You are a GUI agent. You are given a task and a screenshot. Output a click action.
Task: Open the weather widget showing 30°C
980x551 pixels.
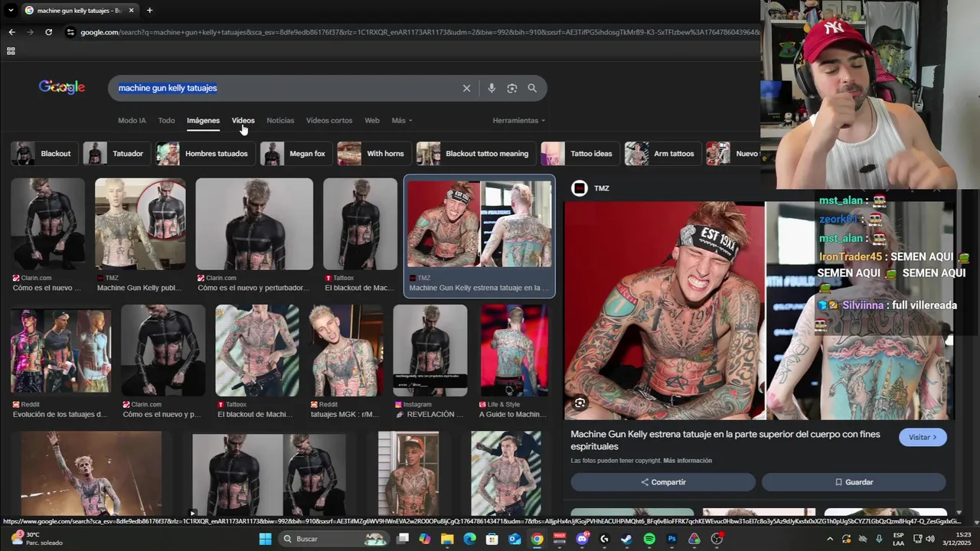(37, 539)
